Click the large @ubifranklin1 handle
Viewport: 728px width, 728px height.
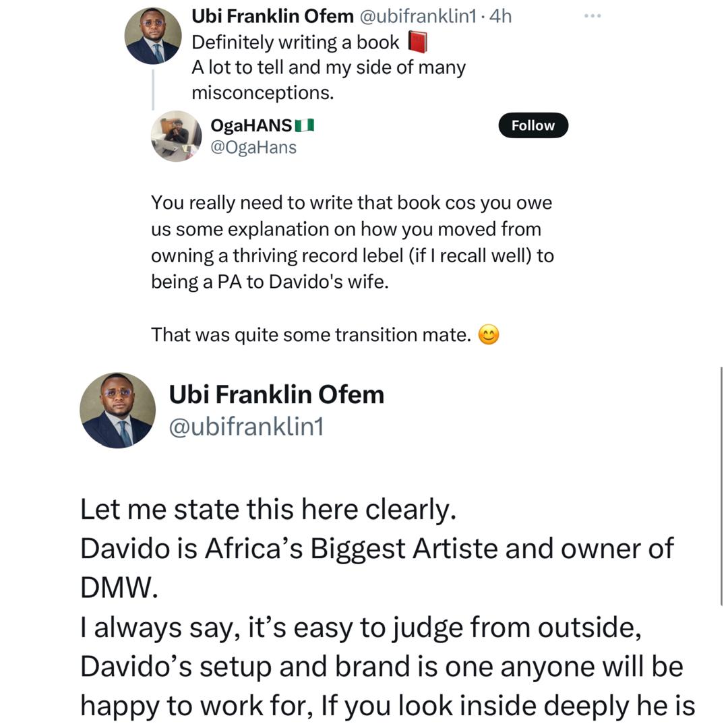coord(246,427)
